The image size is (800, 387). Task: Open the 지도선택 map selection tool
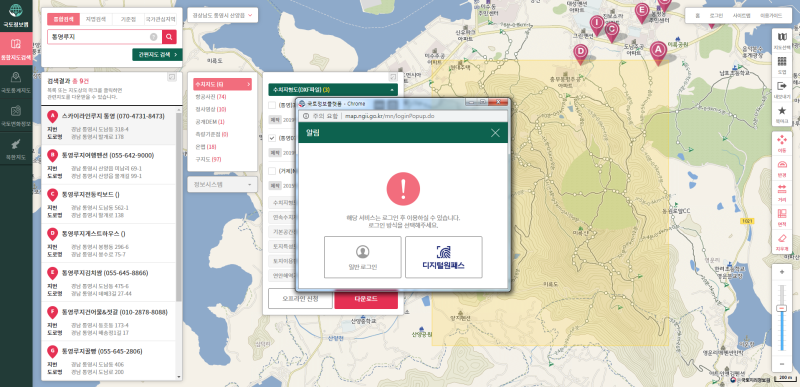pos(782,40)
